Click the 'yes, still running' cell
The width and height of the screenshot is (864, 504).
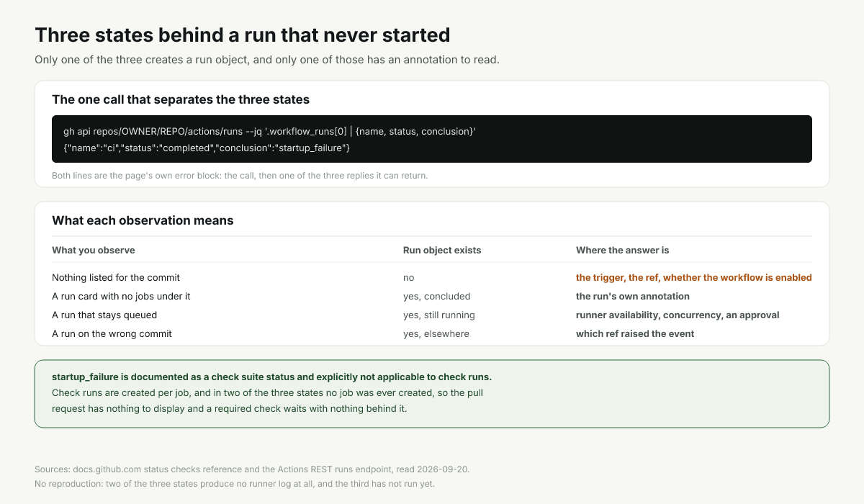click(439, 315)
